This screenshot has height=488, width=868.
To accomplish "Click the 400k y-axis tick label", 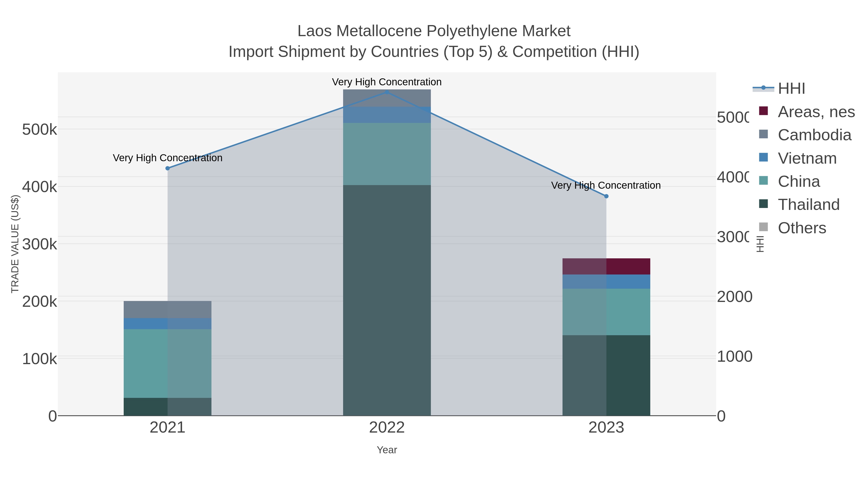I will coord(40,187).
